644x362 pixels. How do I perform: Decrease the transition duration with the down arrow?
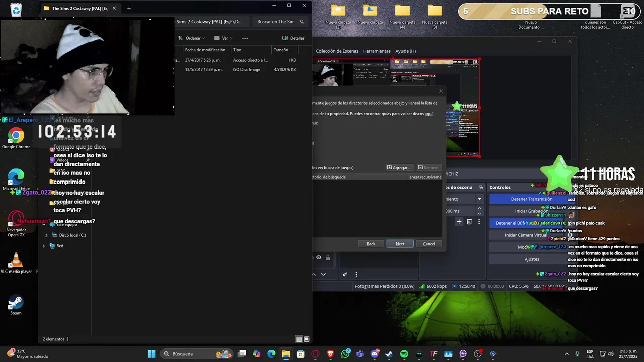pyautogui.click(x=479, y=213)
